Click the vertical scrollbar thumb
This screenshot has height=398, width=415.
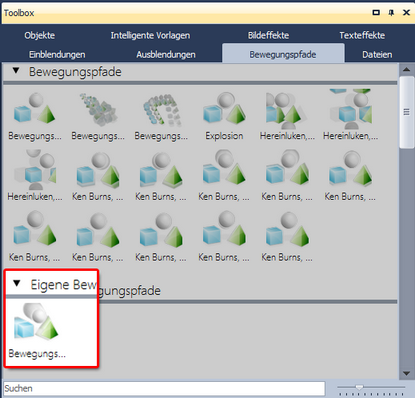pos(406,112)
